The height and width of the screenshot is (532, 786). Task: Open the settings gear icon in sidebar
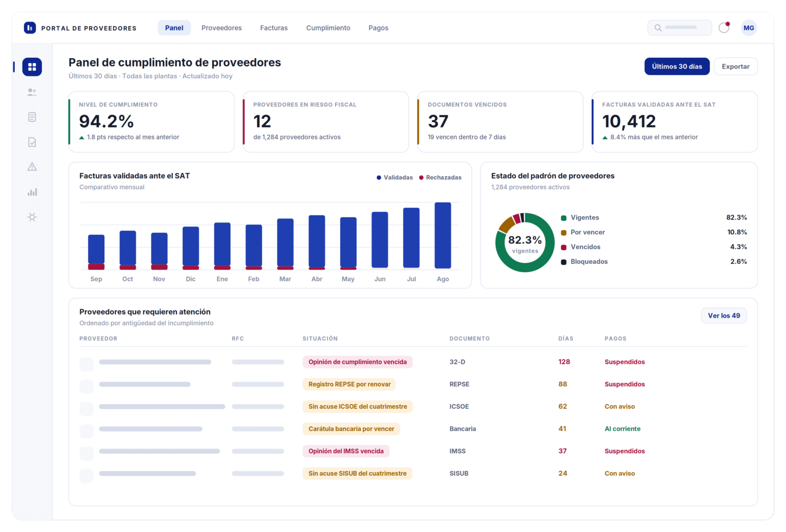[x=32, y=217]
